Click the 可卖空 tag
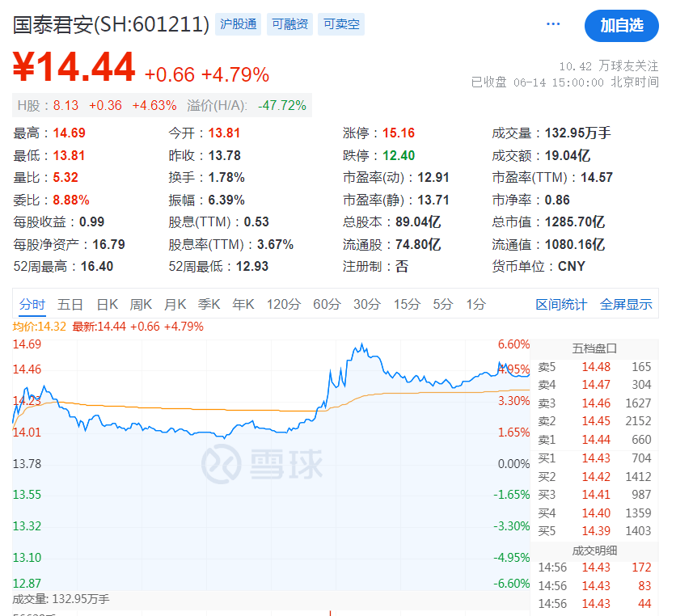Viewport: 676px width, 616px height. pyautogui.click(x=341, y=24)
